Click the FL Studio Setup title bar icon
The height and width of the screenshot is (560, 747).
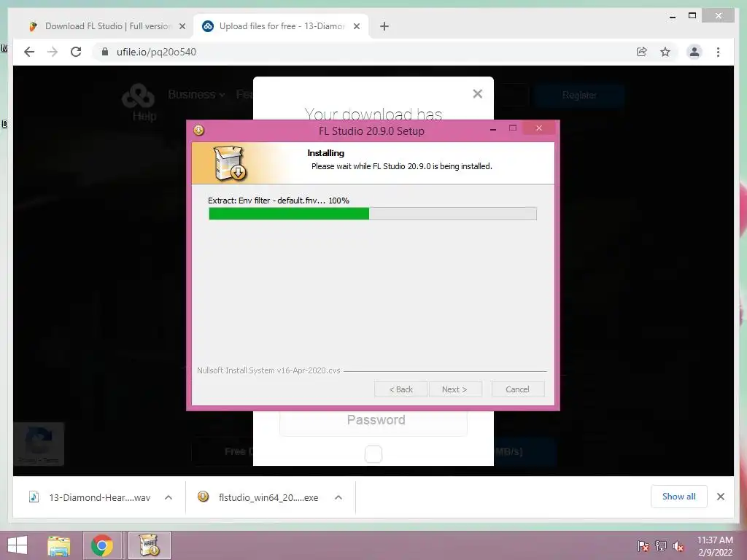(x=198, y=130)
